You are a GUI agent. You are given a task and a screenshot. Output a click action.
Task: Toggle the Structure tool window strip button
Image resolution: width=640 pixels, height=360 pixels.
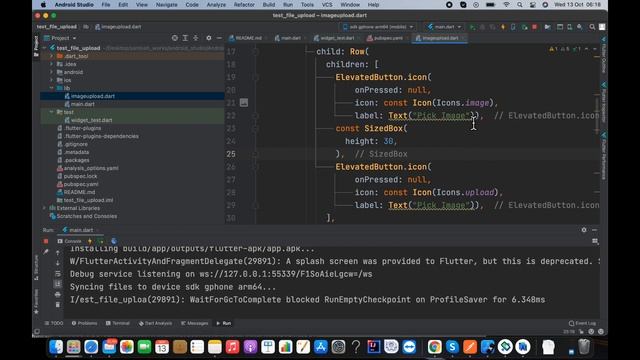point(36,267)
